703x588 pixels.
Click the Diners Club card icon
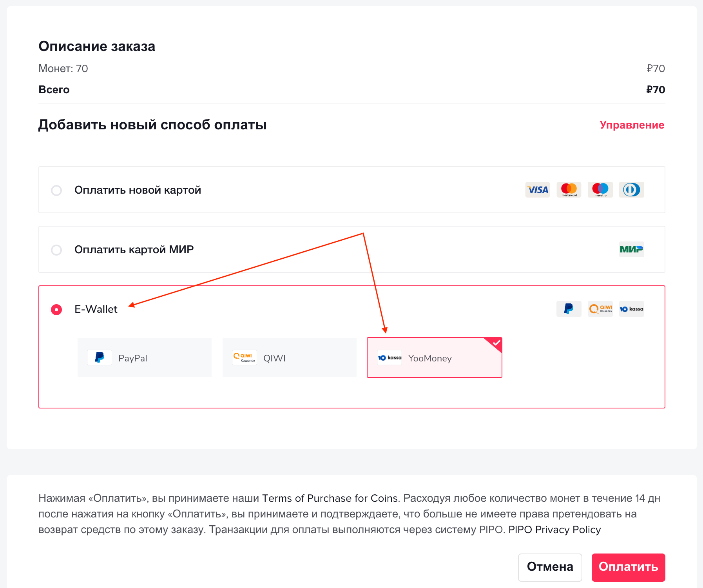[631, 190]
